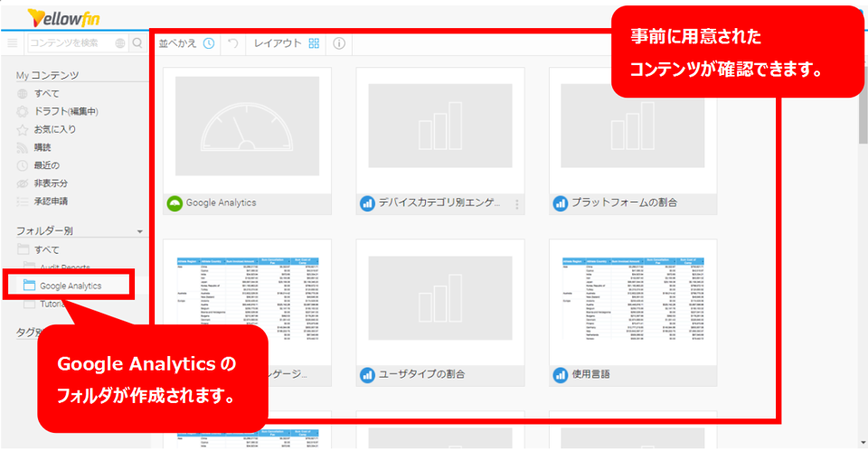Click the grid layout icon
The image size is (868, 451).
coord(314,43)
